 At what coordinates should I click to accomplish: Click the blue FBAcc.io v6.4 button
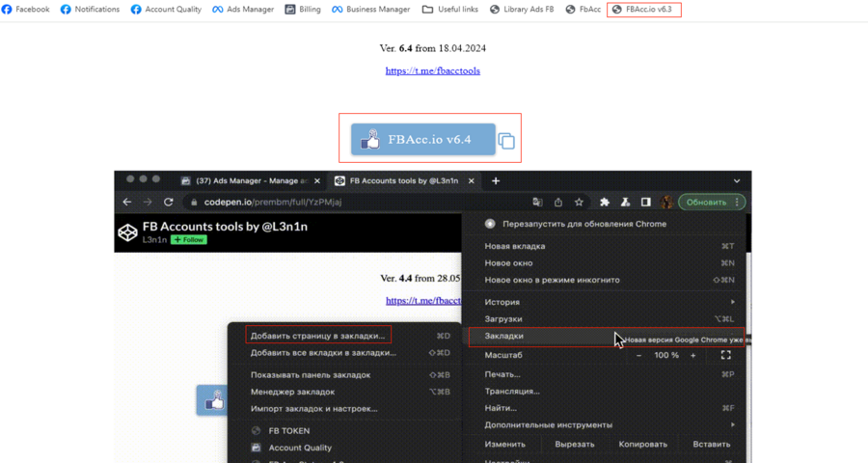(422, 140)
